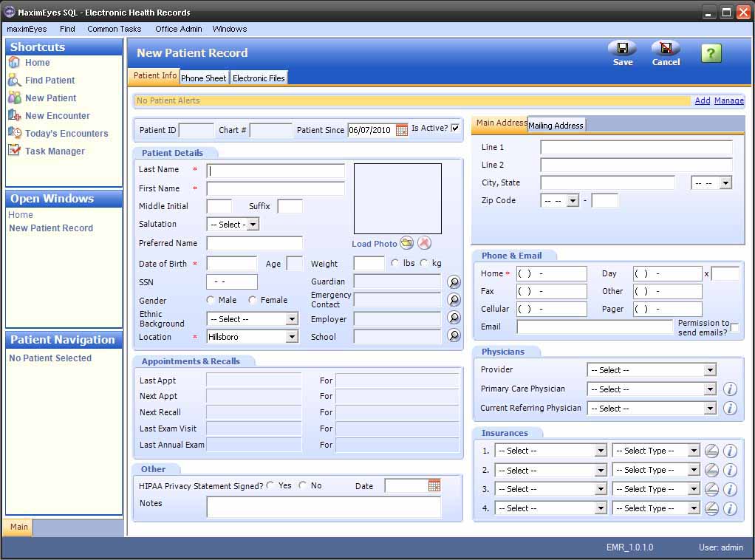
Task: Clear insurance row 1 with eraser icon
Action: pos(711,451)
